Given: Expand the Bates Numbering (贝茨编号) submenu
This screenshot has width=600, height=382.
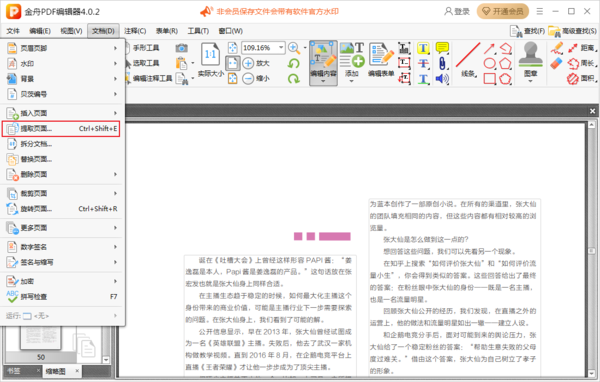Looking at the screenshot, I should pos(62,94).
